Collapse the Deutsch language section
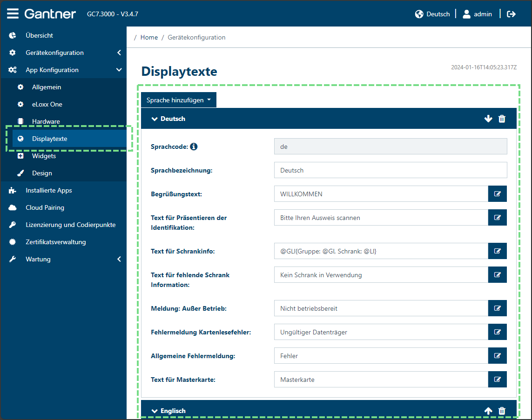 coord(155,119)
